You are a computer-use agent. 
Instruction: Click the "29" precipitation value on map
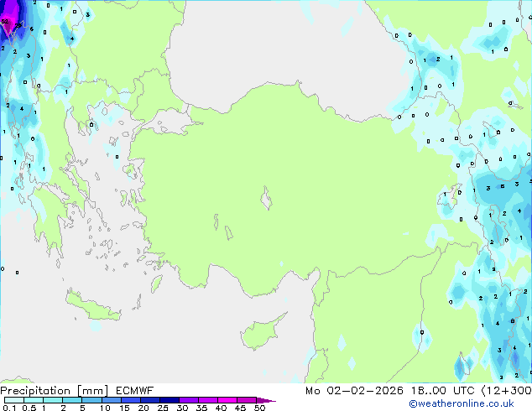[x=18, y=25]
